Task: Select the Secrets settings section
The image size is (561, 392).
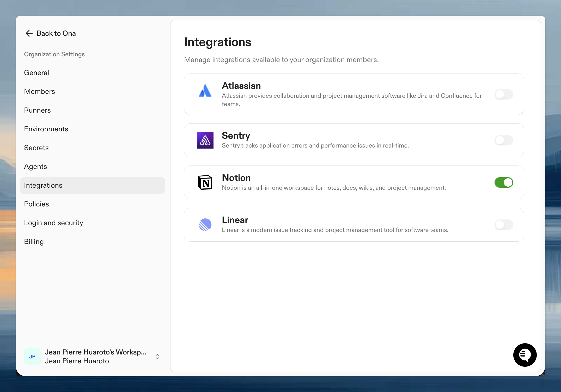Action: point(36,148)
